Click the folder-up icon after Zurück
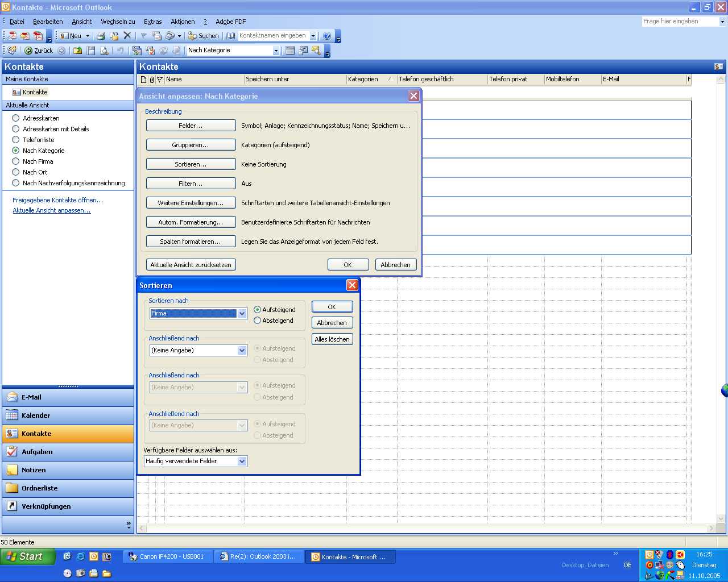 click(x=78, y=51)
